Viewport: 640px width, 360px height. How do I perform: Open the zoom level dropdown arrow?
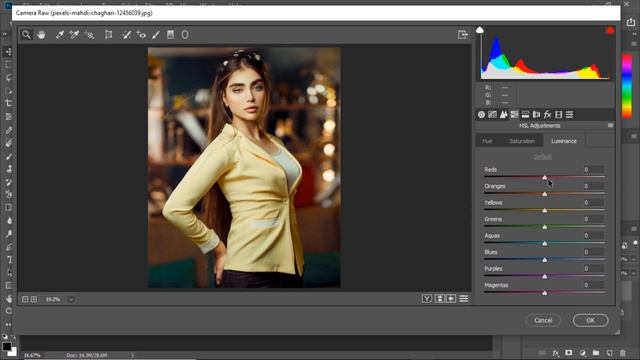pos(71,299)
